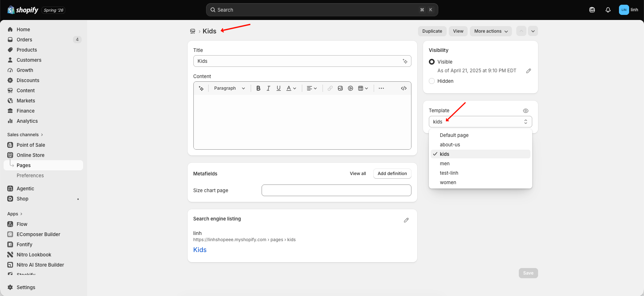Open Customers in sidebar
This screenshot has height=296, width=644.
coord(44,60)
